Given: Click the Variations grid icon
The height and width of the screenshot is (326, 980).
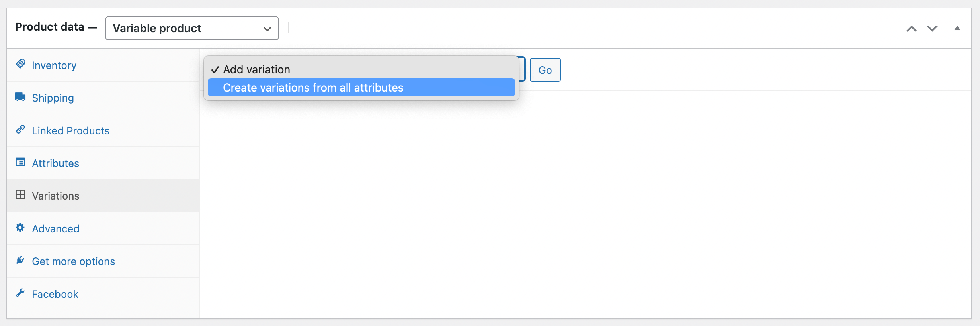Looking at the screenshot, I should point(20,195).
